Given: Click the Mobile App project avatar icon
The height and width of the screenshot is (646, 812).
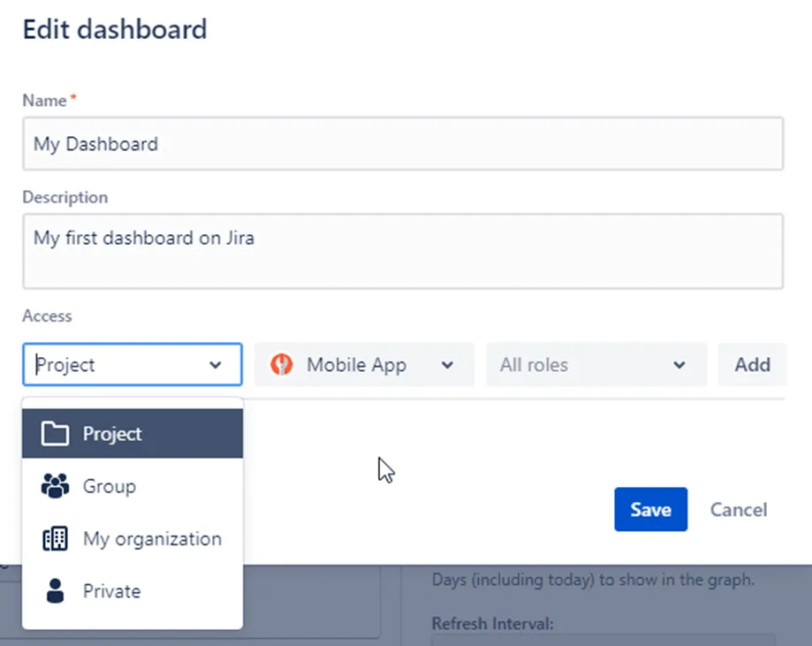Looking at the screenshot, I should coord(282,365).
